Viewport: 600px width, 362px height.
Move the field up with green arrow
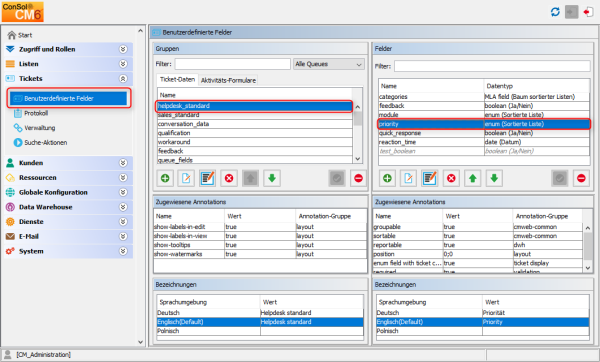[x=473, y=178]
